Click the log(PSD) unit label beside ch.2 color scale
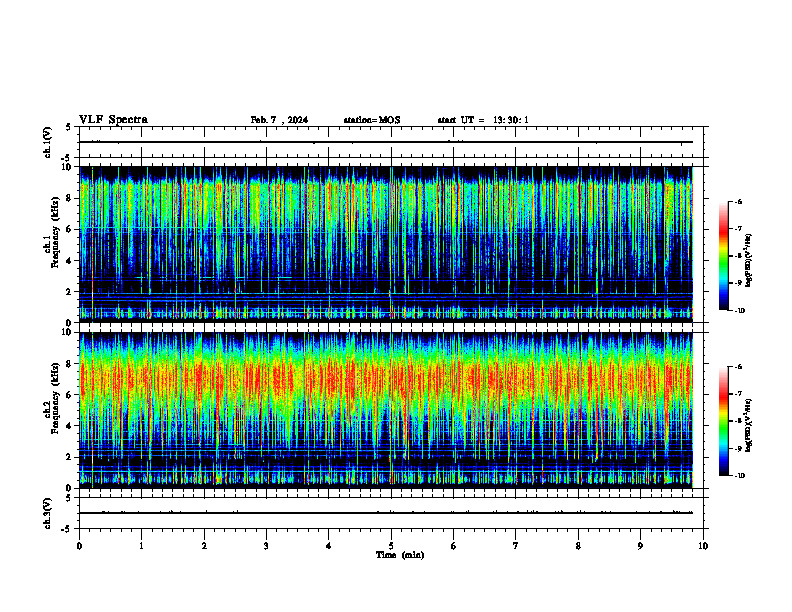Screen dimensions: 792x612 [749, 425]
